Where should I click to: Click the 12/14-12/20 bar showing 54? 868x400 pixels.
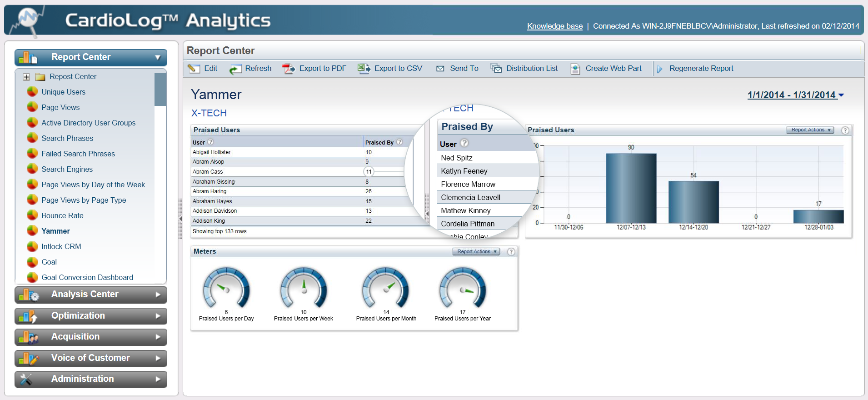click(693, 202)
